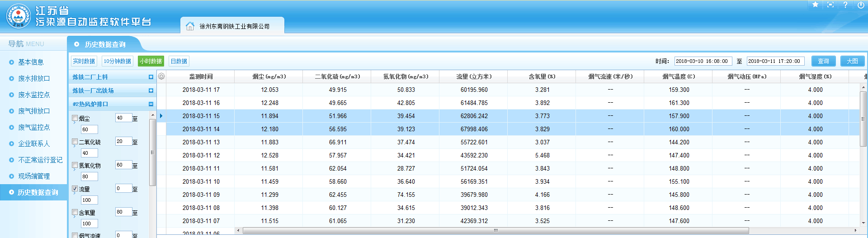Tick the 氮氧化物 checkbox
868x238 pixels.
click(75, 165)
